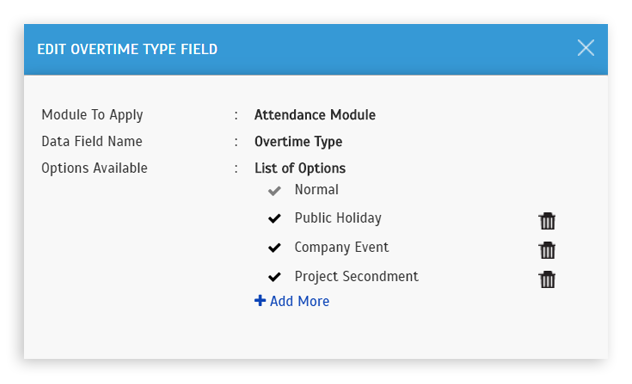Click the Attendance Module value

(x=315, y=115)
